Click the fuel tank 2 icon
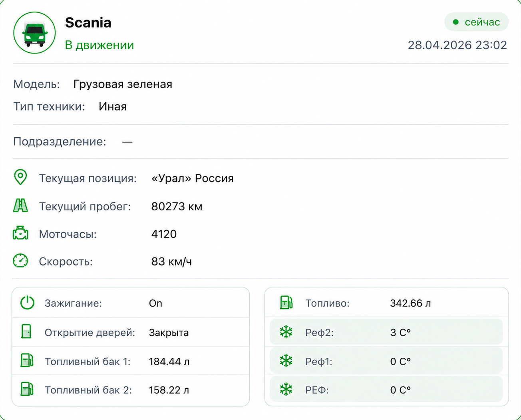This screenshot has height=420, width=521. coord(27,389)
